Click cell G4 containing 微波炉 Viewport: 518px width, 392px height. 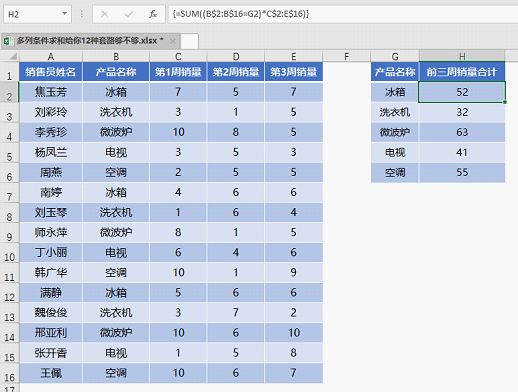point(395,132)
